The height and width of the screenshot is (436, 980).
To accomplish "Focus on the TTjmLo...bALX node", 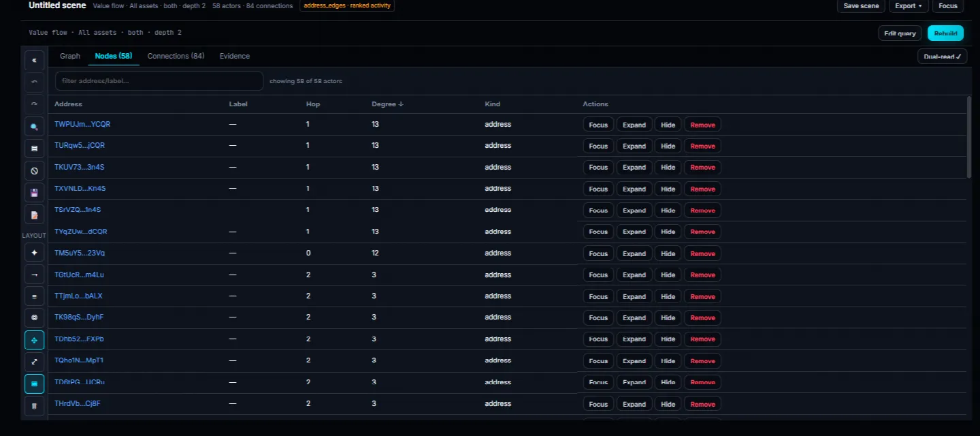I will (598, 296).
